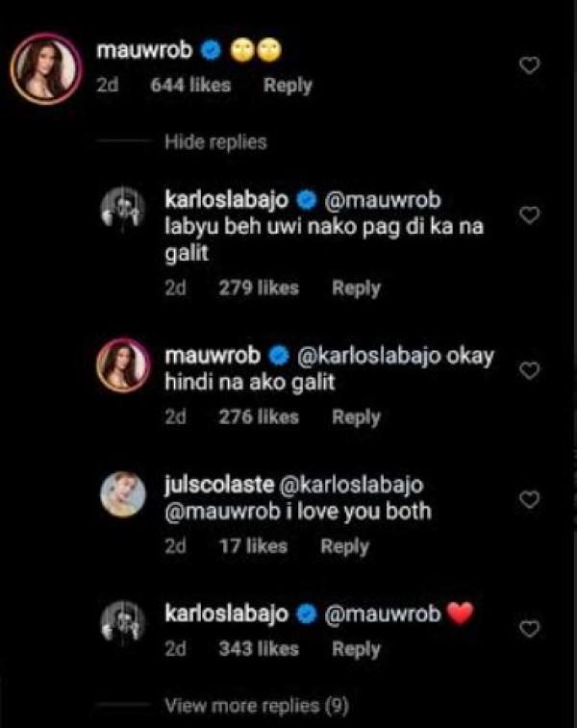Screen dimensions: 577x728
Task: Reply to mauwrob's 'okay hindi na ako galit'
Action: pyautogui.click(x=356, y=417)
